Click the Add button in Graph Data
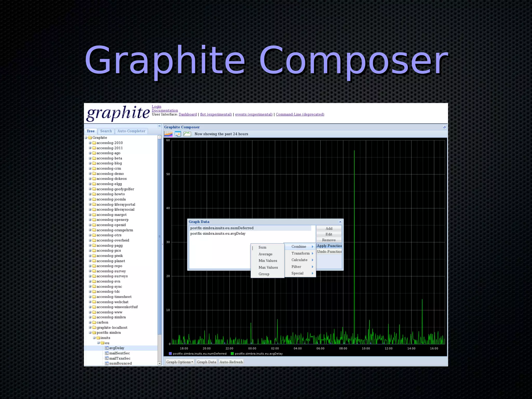 329,228
